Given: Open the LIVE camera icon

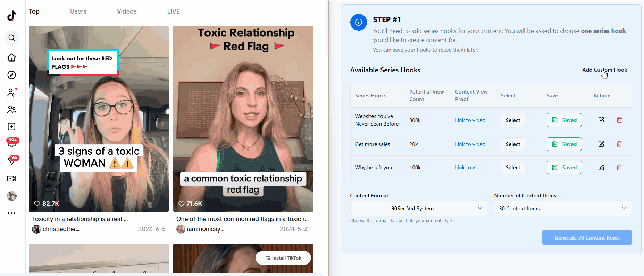Looking at the screenshot, I should tap(12, 178).
